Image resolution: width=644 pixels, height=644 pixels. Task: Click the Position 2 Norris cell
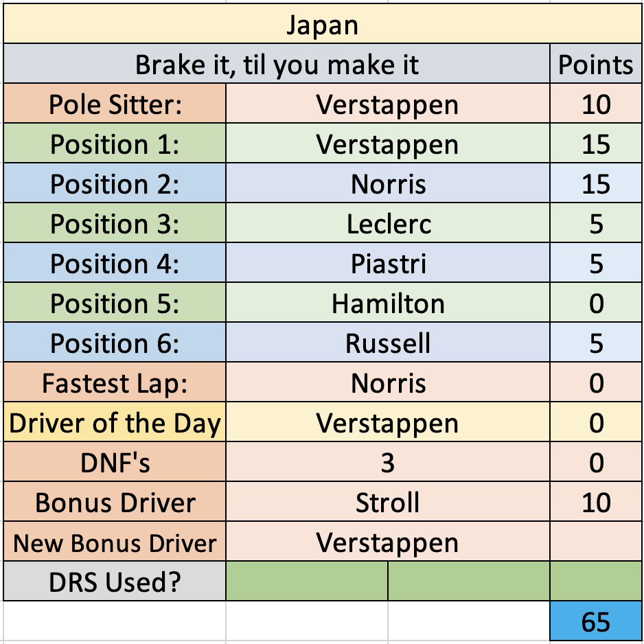tap(388, 183)
